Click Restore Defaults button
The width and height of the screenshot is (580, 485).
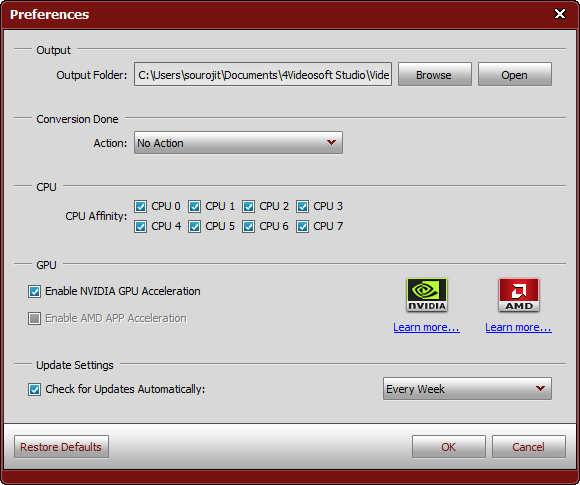[61, 447]
